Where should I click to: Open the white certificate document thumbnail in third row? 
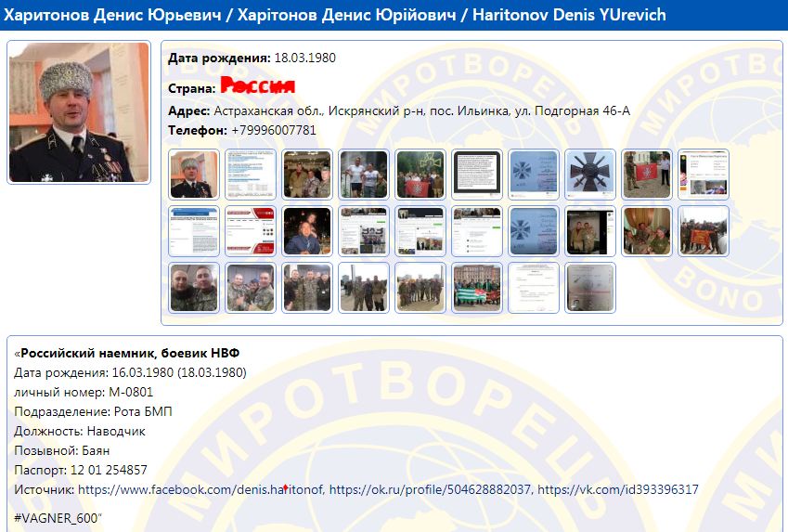(x=534, y=287)
